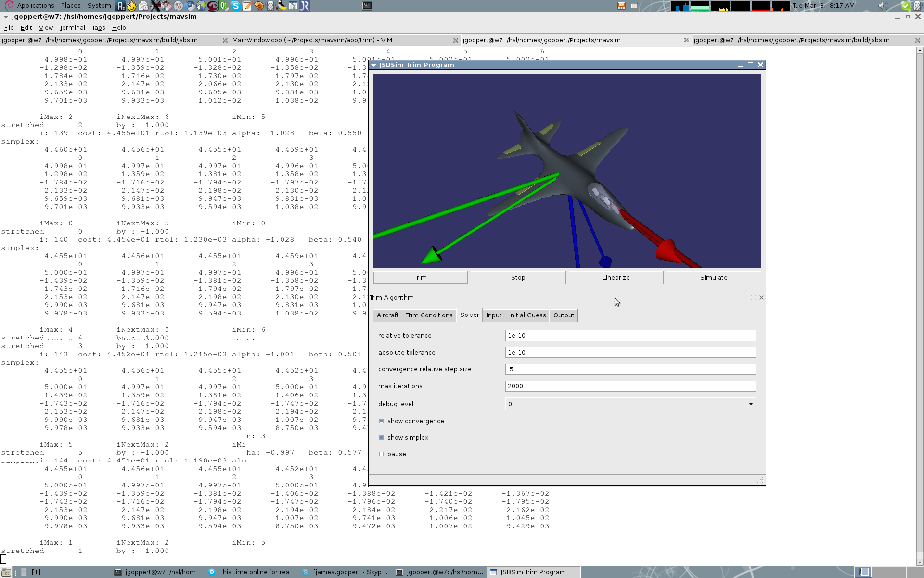The image size is (924, 578).
Task: Close the Trim Algorithm dock panel
Action: point(761,298)
